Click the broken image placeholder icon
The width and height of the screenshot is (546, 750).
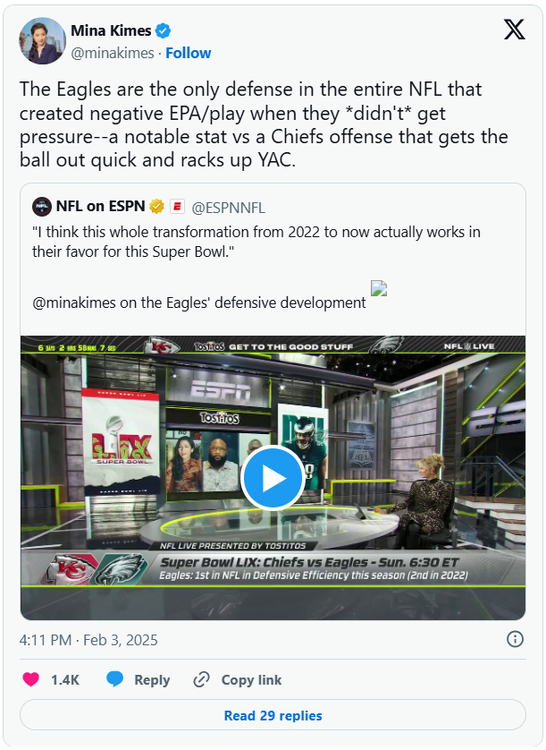(x=379, y=288)
